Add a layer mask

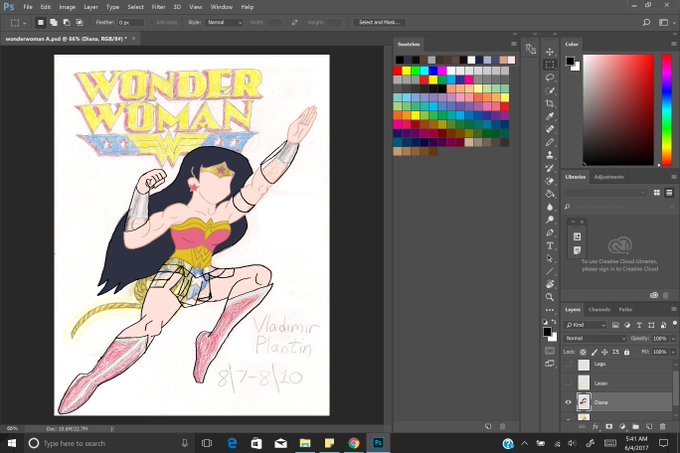pyautogui.click(x=609, y=427)
